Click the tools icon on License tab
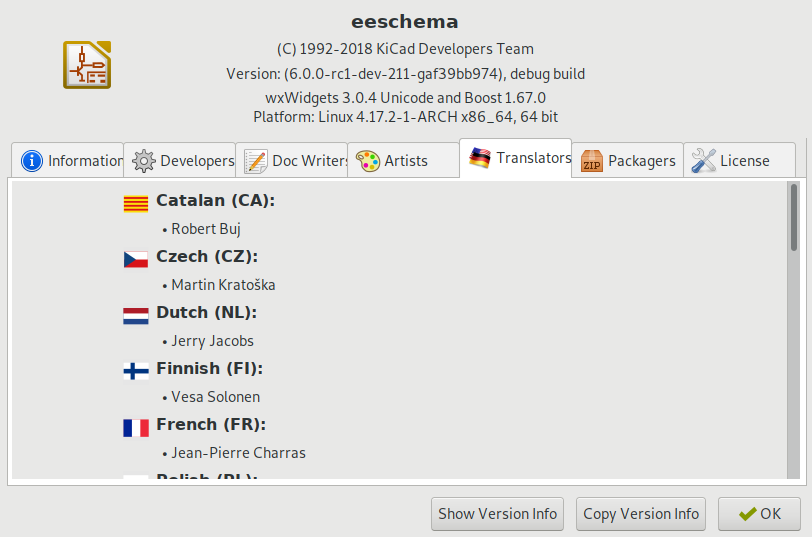This screenshot has width=812, height=537. click(x=704, y=160)
